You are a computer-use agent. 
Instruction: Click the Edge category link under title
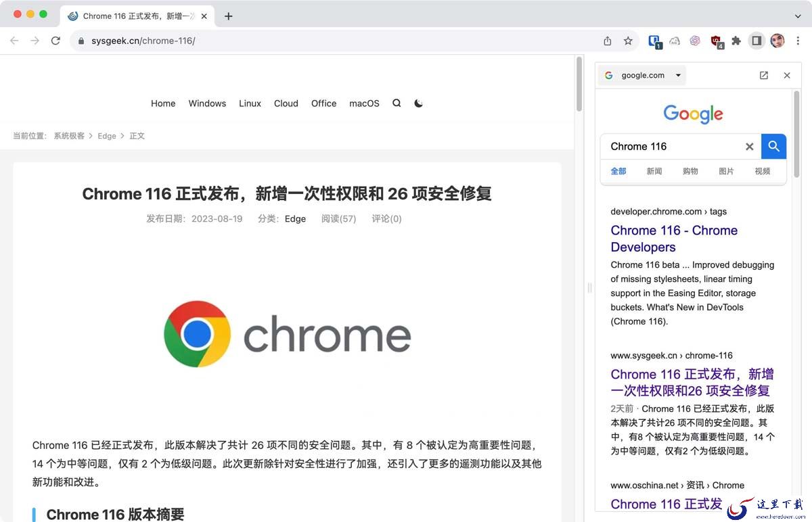[295, 218]
